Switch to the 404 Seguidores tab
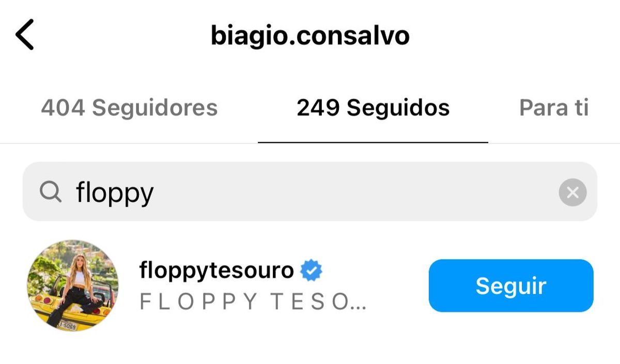This screenshot has width=620, height=364. pos(129,108)
